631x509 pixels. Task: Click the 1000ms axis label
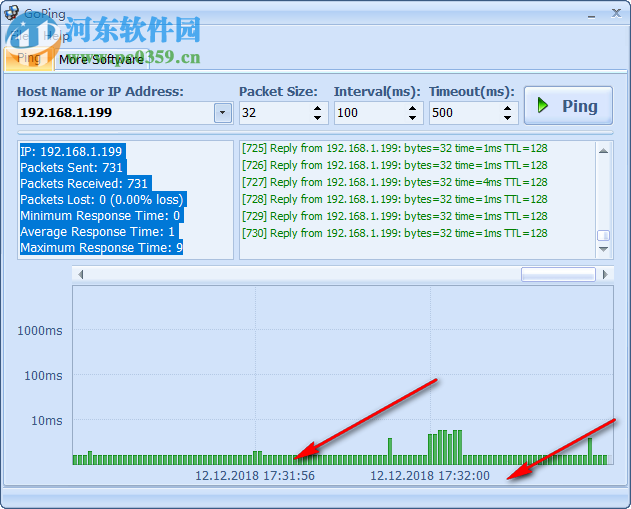click(x=40, y=331)
